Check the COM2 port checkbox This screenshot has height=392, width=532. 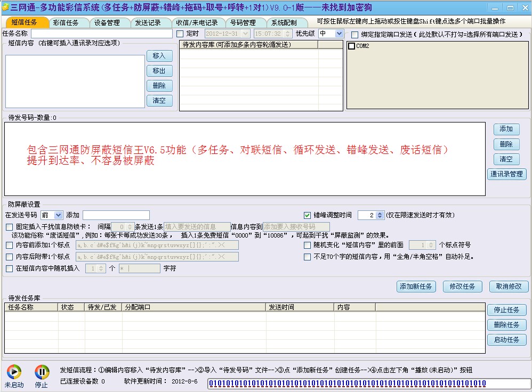click(x=352, y=46)
